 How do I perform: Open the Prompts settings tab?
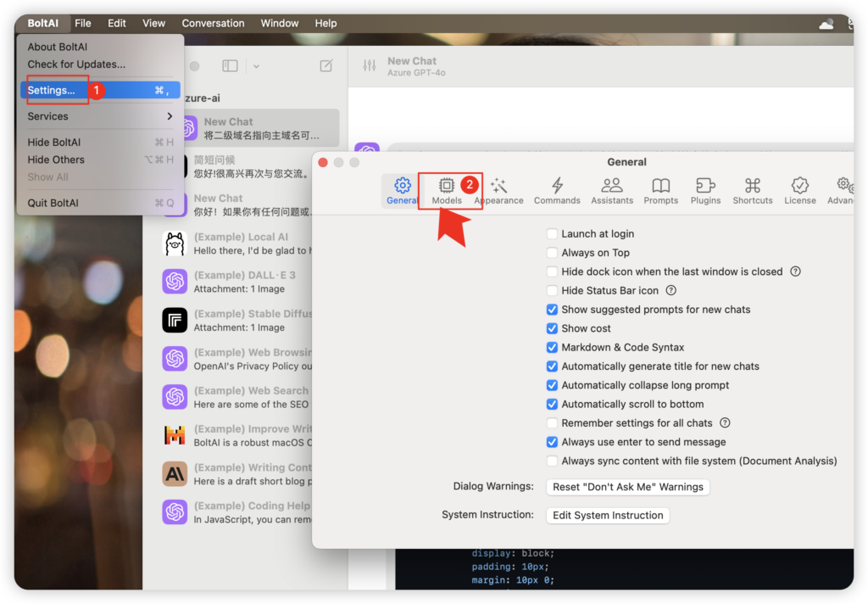[660, 191]
